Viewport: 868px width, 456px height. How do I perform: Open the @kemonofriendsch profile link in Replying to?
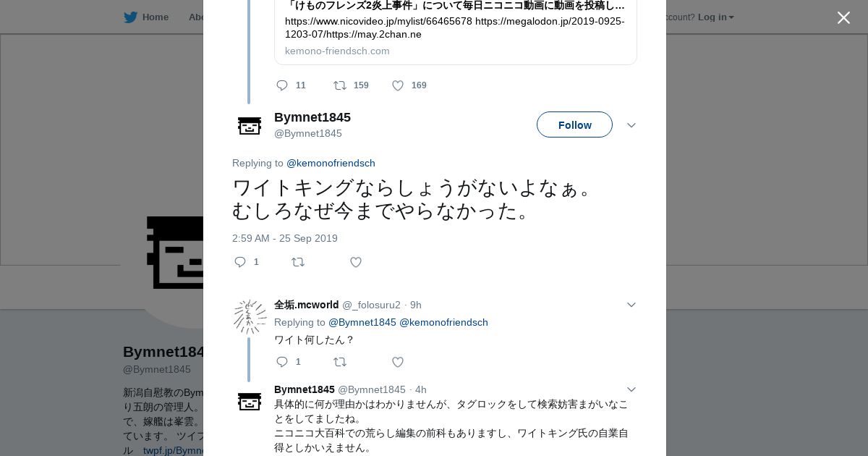[x=331, y=163]
